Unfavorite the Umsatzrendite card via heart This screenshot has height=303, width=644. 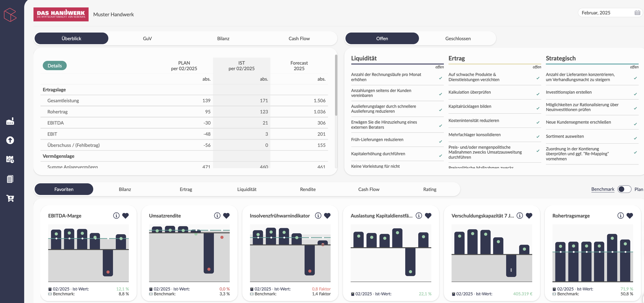pos(226,216)
